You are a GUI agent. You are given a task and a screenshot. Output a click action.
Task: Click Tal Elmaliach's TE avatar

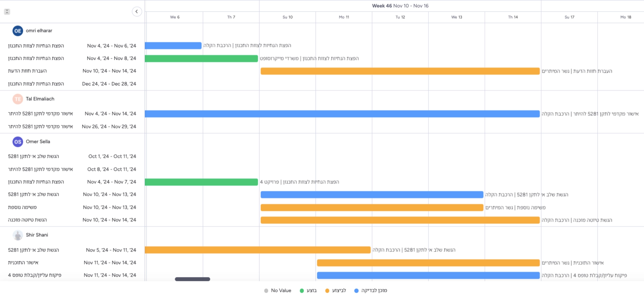(18, 99)
